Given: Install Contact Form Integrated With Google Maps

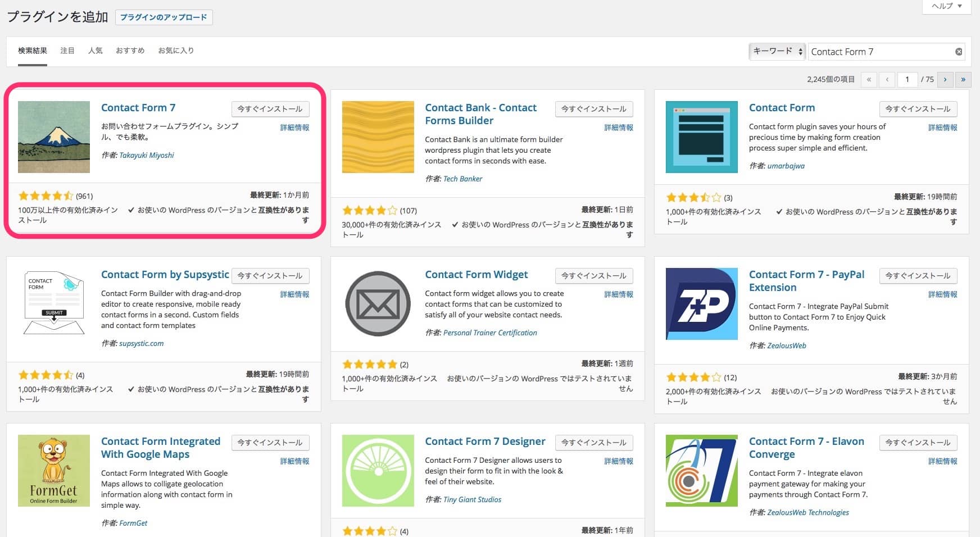Looking at the screenshot, I should click(x=270, y=443).
